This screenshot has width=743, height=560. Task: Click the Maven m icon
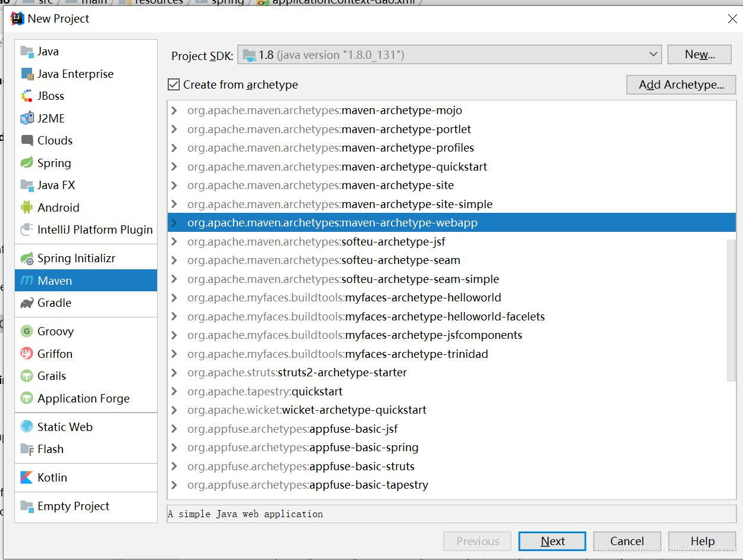[x=27, y=280]
